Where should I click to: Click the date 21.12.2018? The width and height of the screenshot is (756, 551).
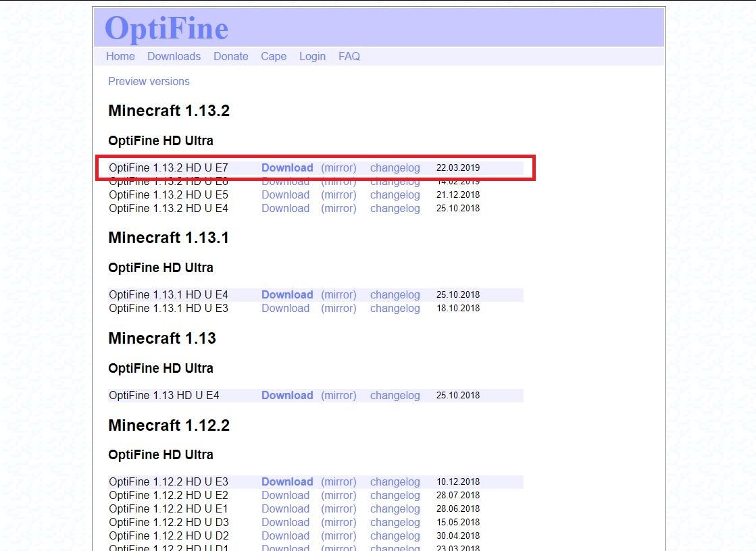[458, 194]
